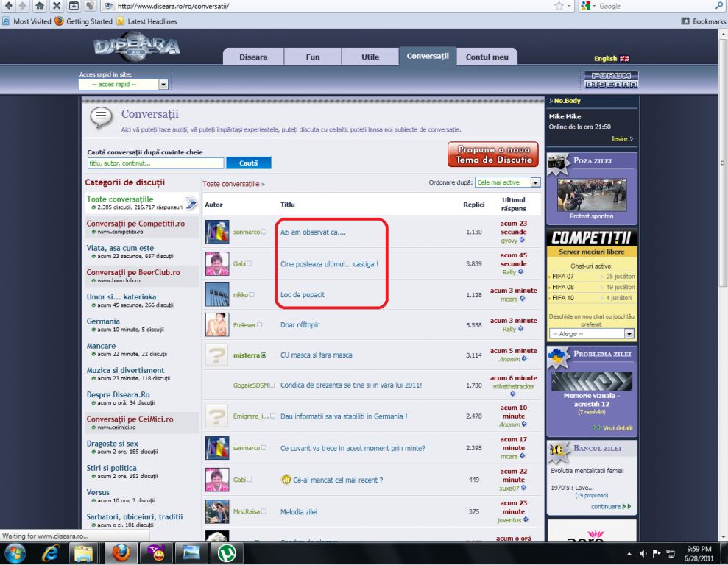The width and height of the screenshot is (728, 565).
Task: Switch site language to English
Action: click(x=605, y=58)
